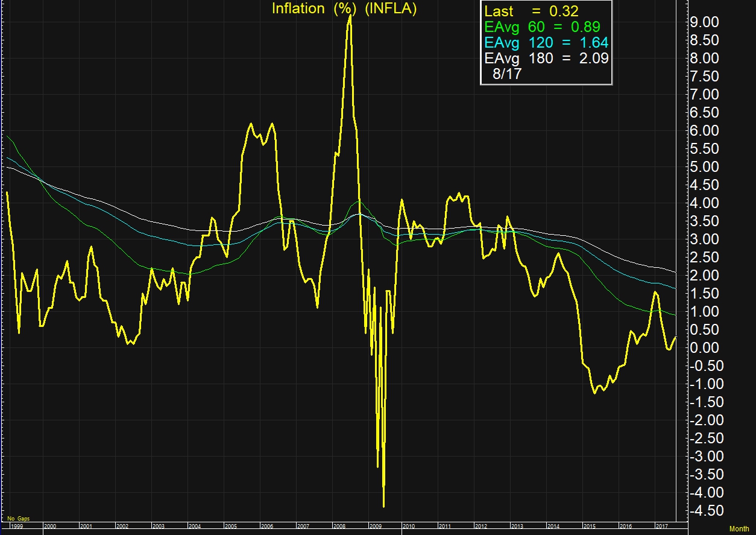This screenshot has height=535, width=756.
Task: Click the 8/17 date in the legend box
Action: (507, 74)
